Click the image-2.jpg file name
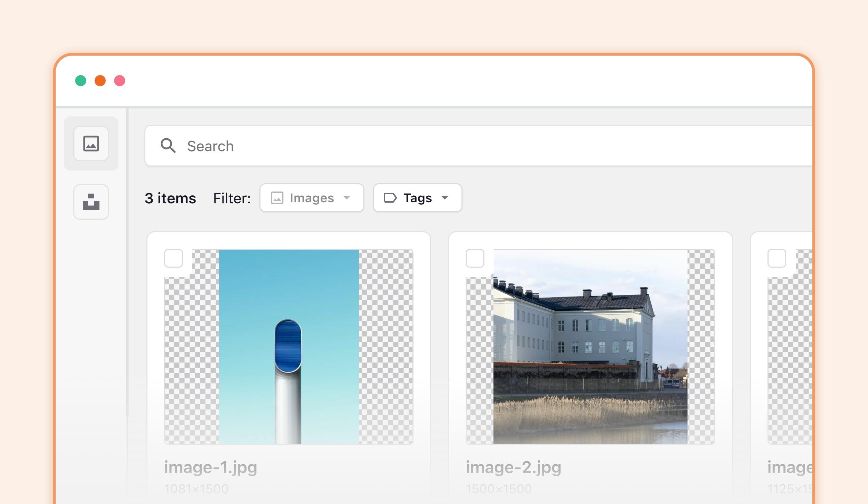 click(x=513, y=467)
